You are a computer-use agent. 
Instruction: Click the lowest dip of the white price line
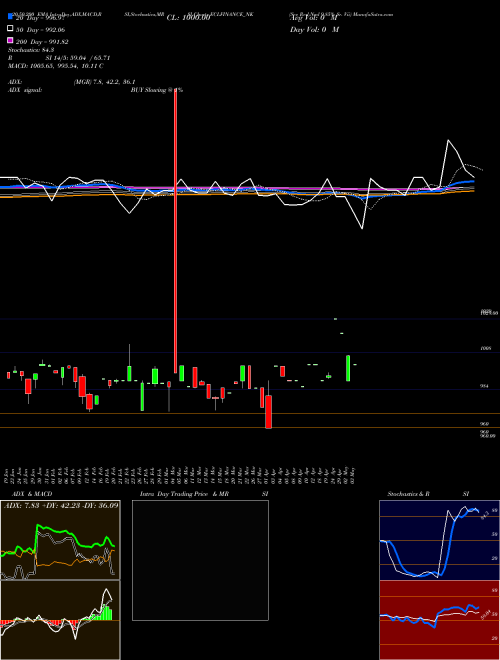pos(362,229)
